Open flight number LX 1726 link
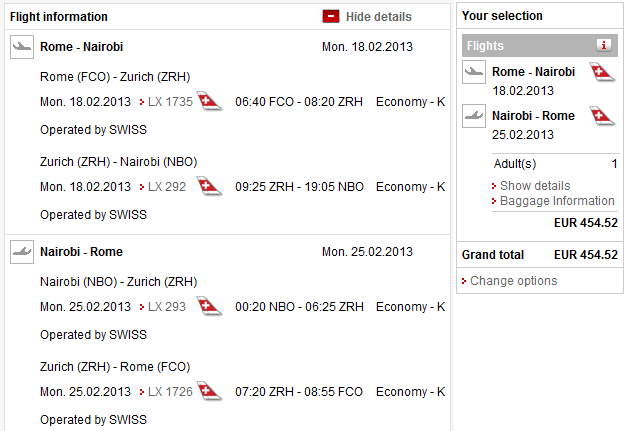The image size is (625, 431). point(169,392)
